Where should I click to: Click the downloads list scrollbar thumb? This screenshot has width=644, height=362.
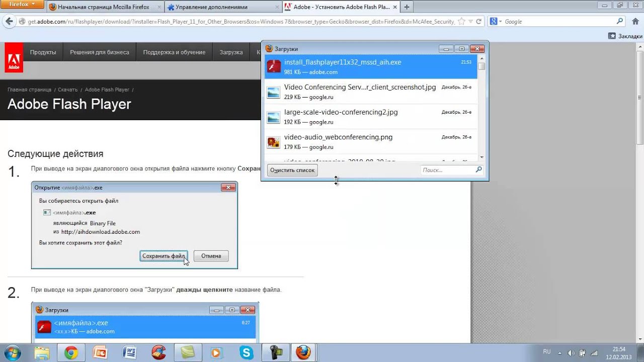click(x=481, y=66)
